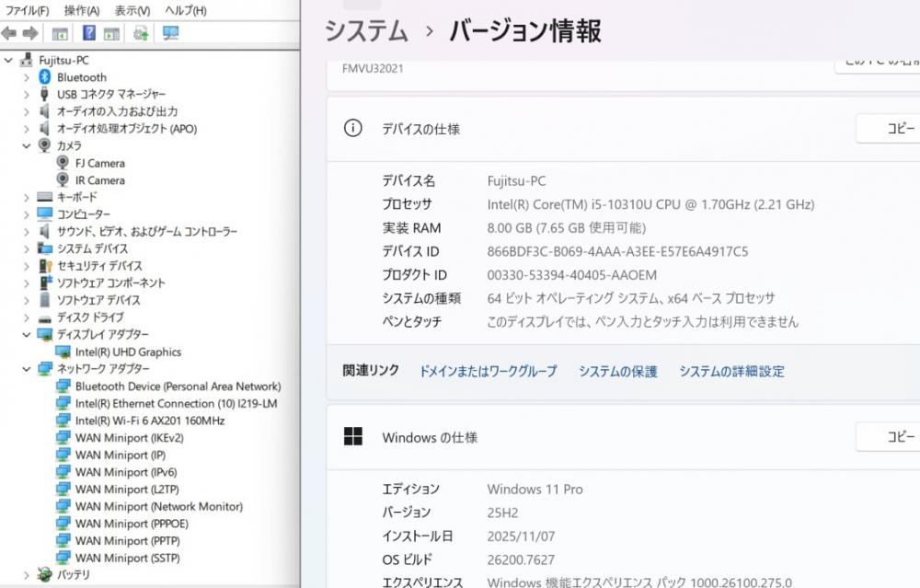Expand the キーボード category
Viewport: 920px width, 588px height.
(27, 197)
